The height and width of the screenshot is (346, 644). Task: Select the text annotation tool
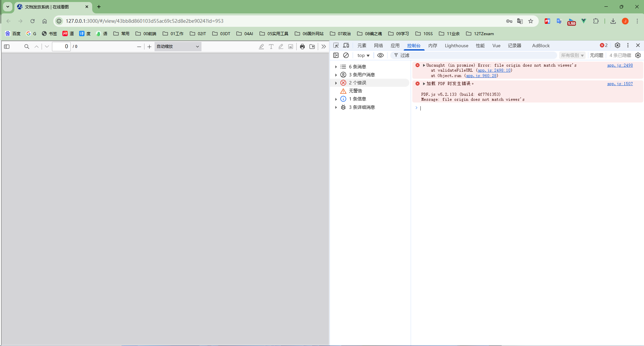click(271, 47)
